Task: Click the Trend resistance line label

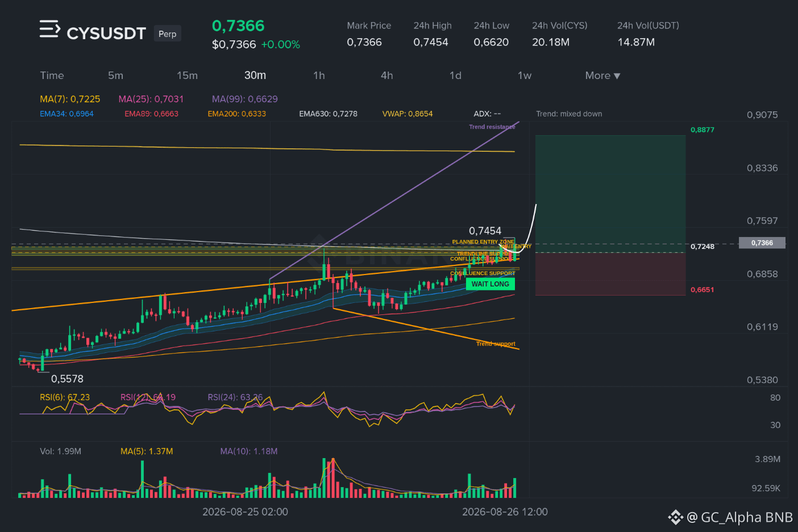Action: pyautogui.click(x=492, y=127)
